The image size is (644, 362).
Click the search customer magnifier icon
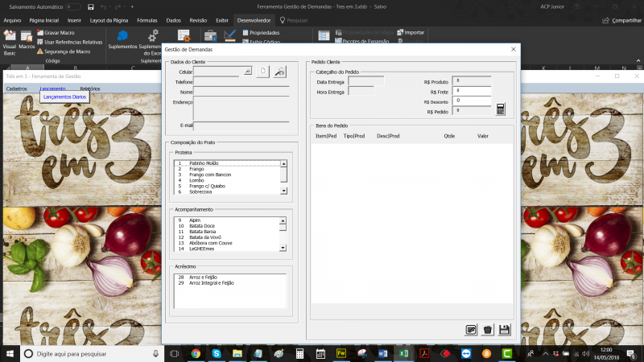279,72
